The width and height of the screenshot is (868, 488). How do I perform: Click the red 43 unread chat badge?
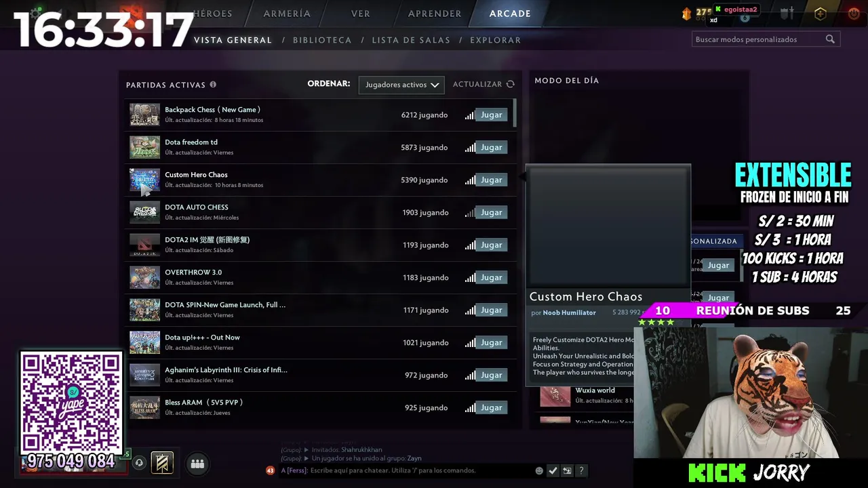[x=271, y=470]
